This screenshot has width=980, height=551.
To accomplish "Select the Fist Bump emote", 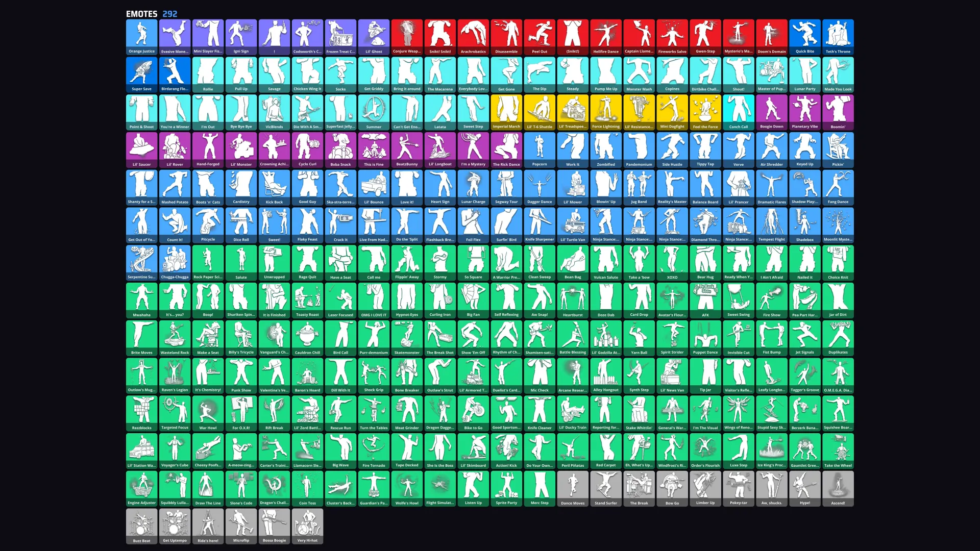I will tap(772, 338).
